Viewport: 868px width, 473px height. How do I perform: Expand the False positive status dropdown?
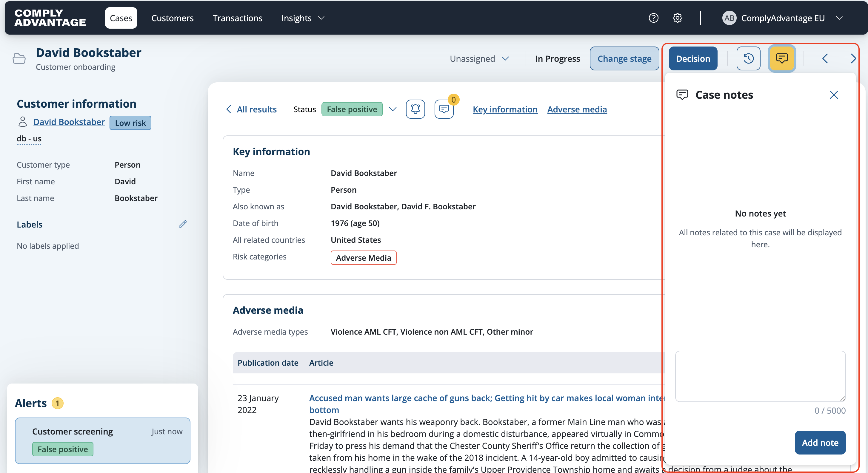click(392, 109)
